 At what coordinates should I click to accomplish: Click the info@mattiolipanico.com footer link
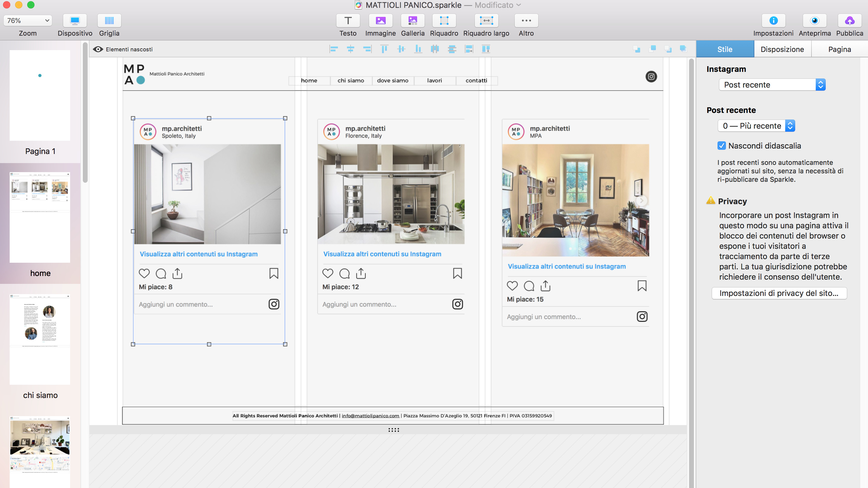(370, 416)
